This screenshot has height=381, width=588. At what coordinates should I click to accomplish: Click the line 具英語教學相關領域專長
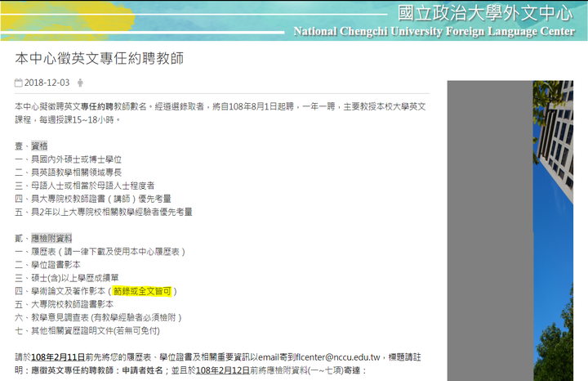point(76,173)
